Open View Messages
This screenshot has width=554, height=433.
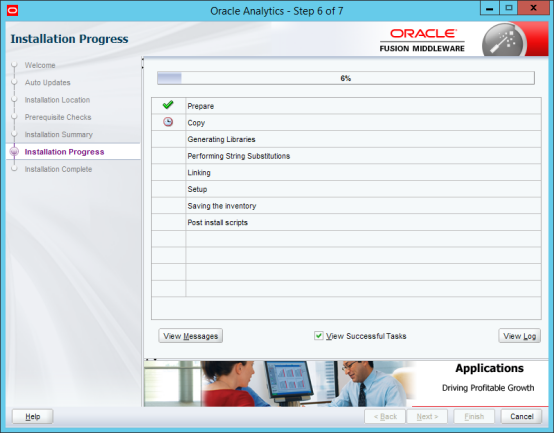(x=190, y=336)
